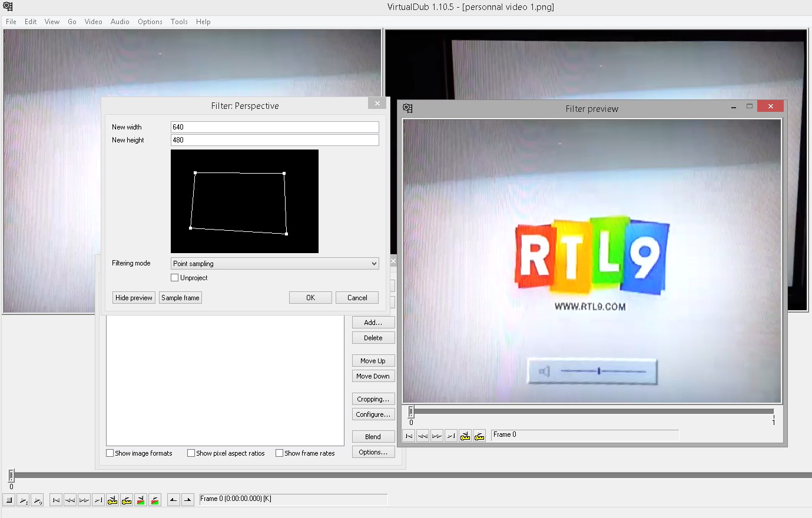Set selection end mark-out button
Screen dimensions: 812x518
click(x=188, y=500)
